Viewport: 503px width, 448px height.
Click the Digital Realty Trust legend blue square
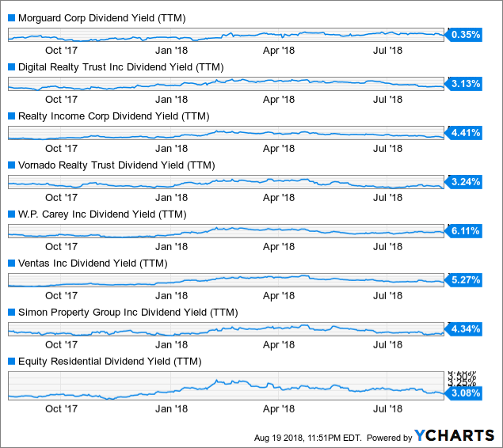(x=12, y=67)
